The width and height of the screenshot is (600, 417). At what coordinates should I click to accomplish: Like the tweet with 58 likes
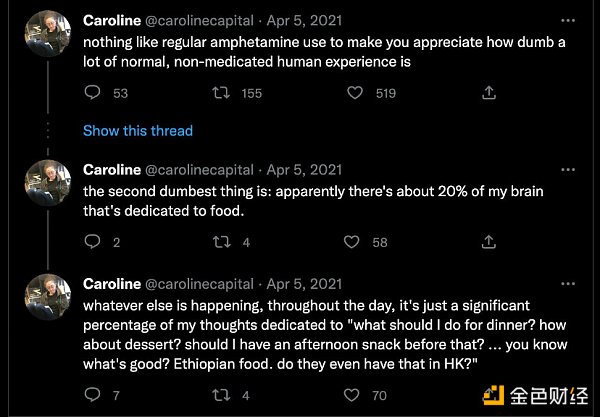click(x=354, y=242)
